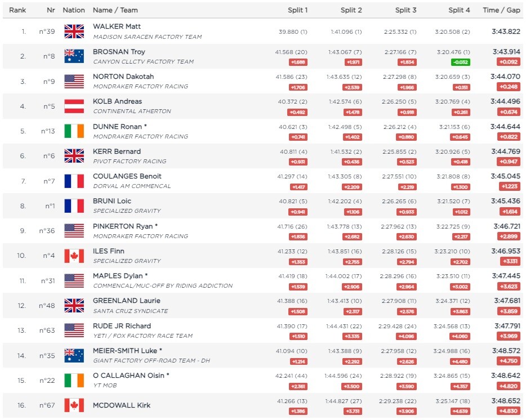
Task: Click the Australian flag beside BROSNAN Troy
Action: [74, 56]
